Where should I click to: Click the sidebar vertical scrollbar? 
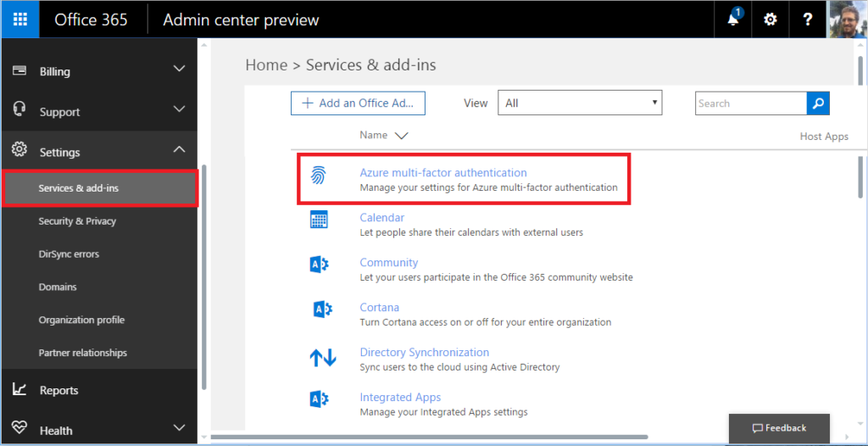pyautogui.click(x=204, y=277)
